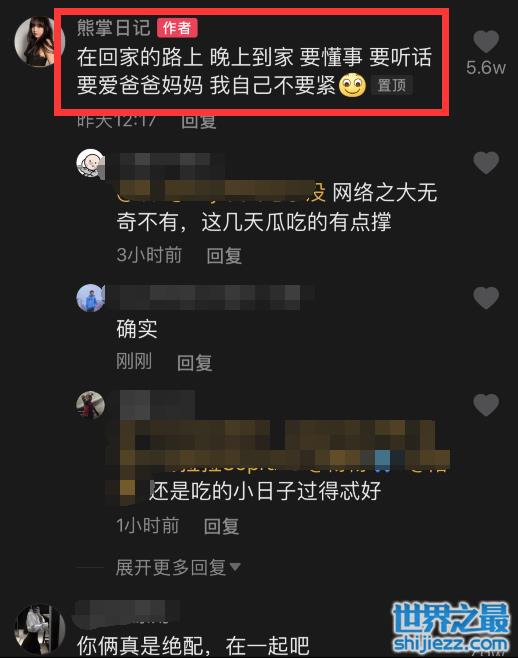Open the 熊掌日记 username link
The height and width of the screenshot is (658, 518).
(x=114, y=28)
